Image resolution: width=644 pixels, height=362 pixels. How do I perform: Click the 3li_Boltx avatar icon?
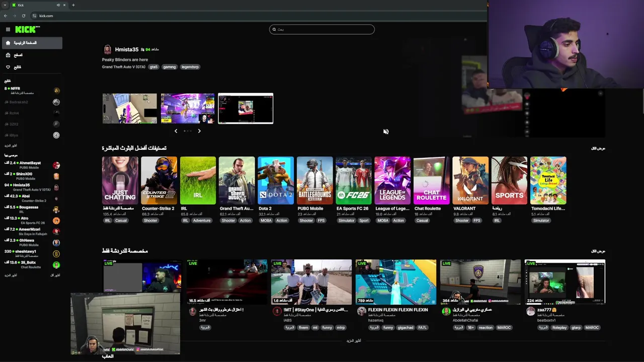pos(56,265)
